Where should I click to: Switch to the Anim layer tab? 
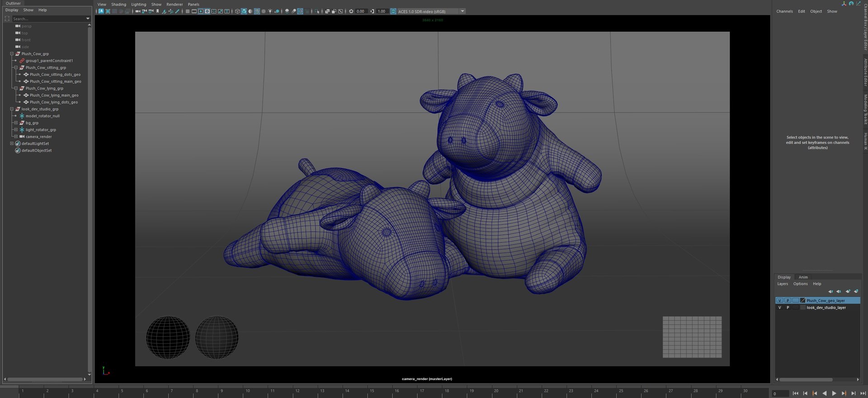(x=803, y=277)
